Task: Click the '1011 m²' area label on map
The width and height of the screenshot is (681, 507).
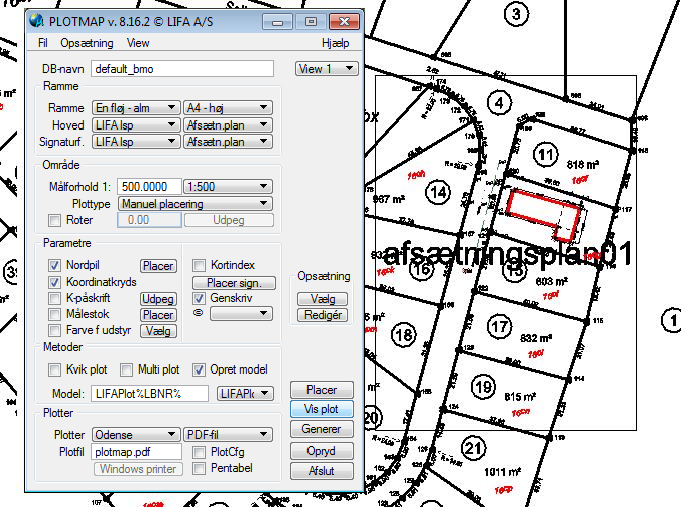Action: coord(502,471)
